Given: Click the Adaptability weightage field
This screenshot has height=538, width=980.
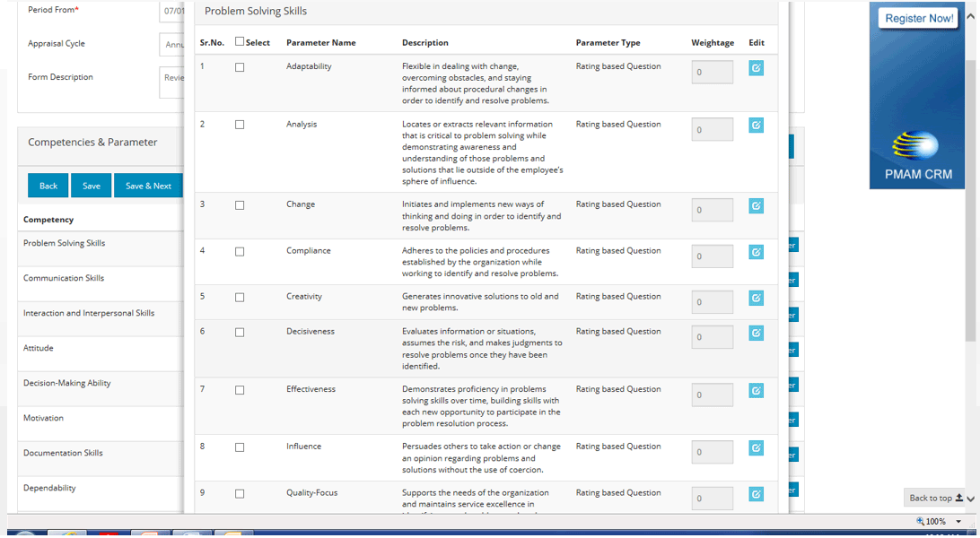Looking at the screenshot, I should 712,73.
